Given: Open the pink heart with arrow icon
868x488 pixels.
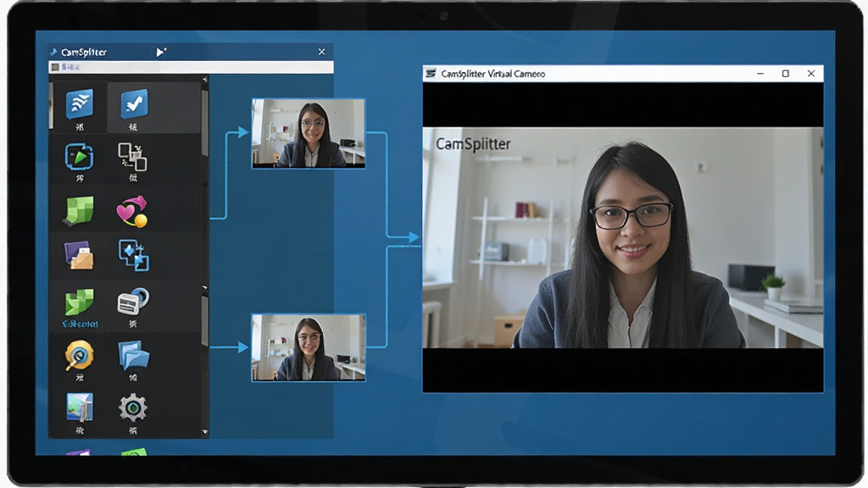Looking at the screenshot, I should click(131, 211).
